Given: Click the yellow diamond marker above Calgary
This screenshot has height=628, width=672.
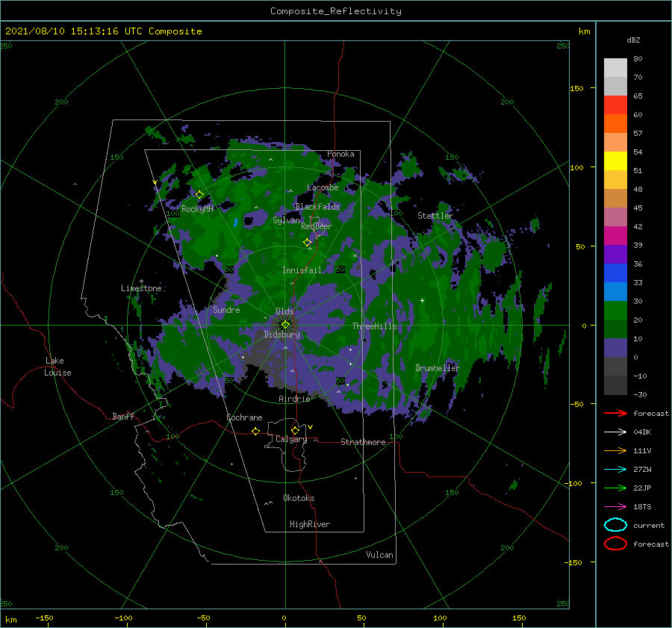Looking at the screenshot, I should point(295,430).
